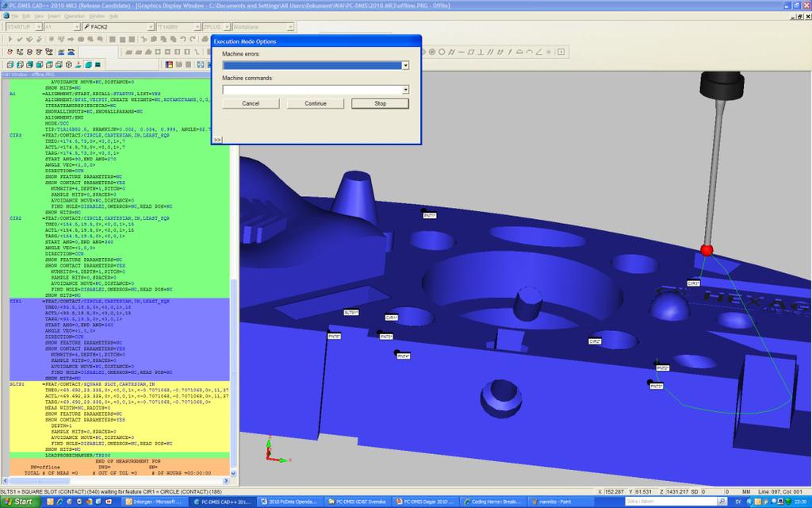
Task: Click the edit window scroll-down arrow
Action: click(x=233, y=473)
